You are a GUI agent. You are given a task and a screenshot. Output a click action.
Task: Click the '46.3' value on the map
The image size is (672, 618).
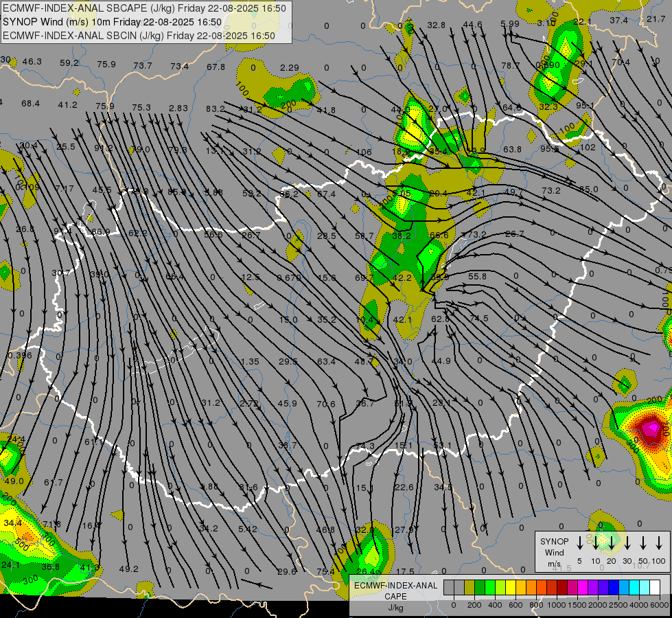pyautogui.click(x=32, y=62)
